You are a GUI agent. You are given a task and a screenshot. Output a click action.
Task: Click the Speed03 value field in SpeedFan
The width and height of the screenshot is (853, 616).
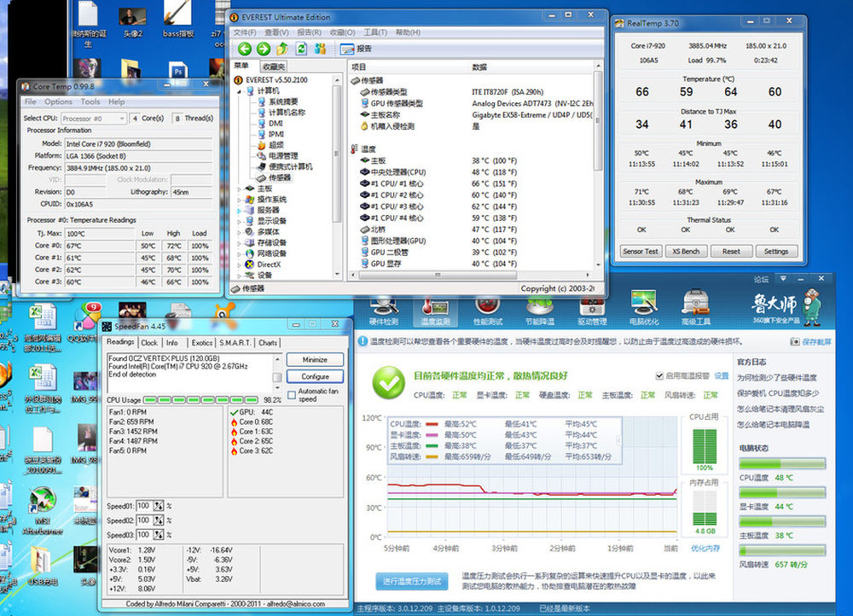143,535
